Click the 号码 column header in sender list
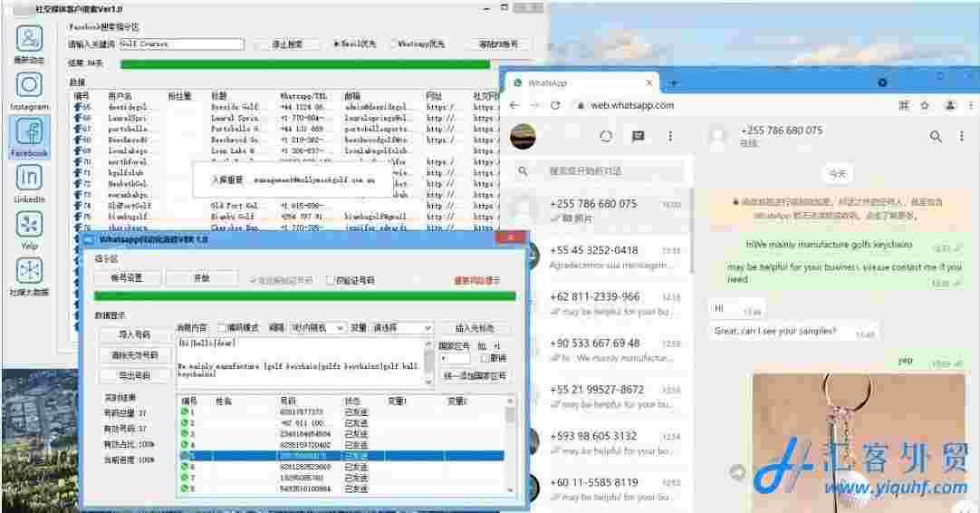The height and width of the screenshot is (513, 980). click(288, 401)
